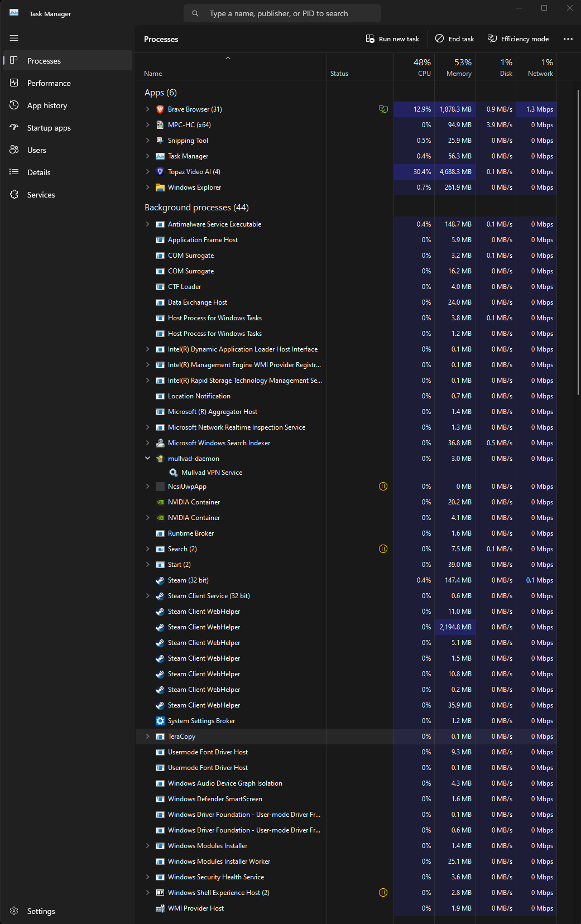Expand the Antimalware Service Executable row

coord(147,224)
